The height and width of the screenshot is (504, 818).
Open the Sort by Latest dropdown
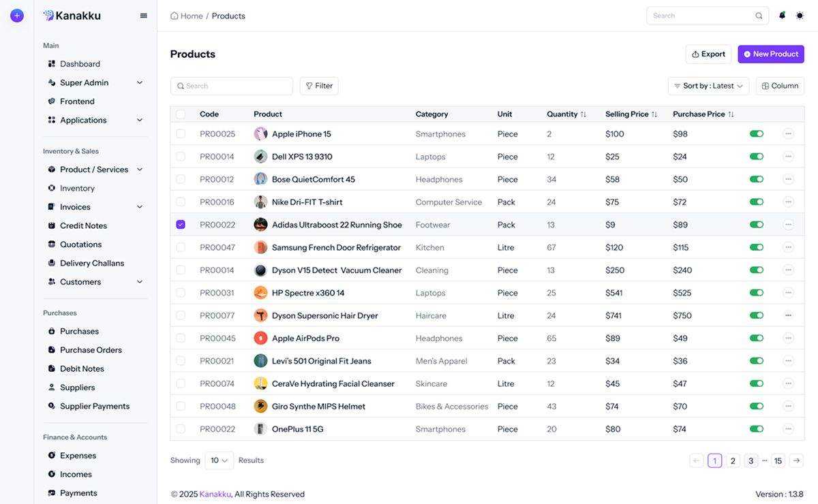[x=708, y=85]
